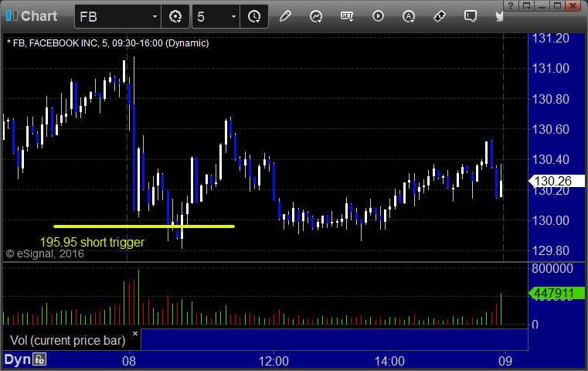Click the 129.80 price axis label
The width and height of the screenshot is (588, 371).
[551, 250]
